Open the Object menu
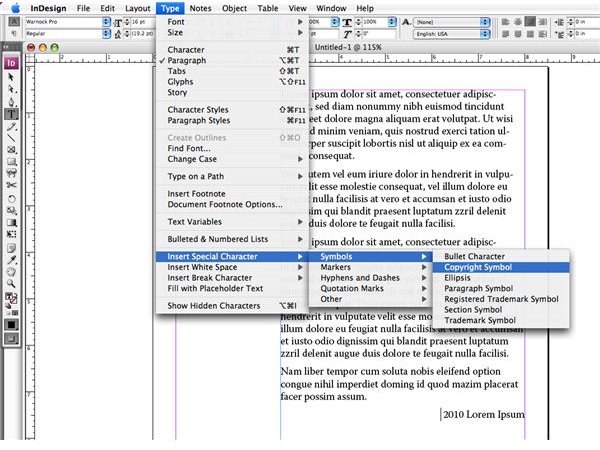The height and width of the screenshot is (450, 600). click(x=234, y=8)
